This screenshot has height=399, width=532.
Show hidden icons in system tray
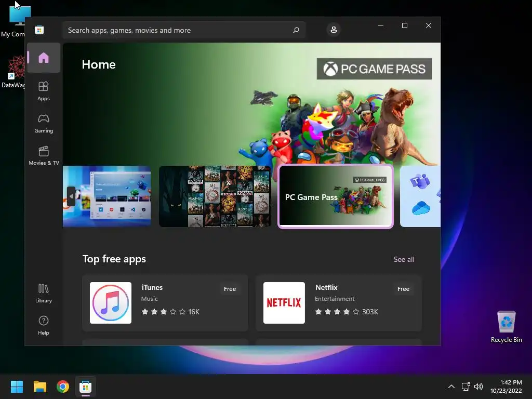pos(451,387)
